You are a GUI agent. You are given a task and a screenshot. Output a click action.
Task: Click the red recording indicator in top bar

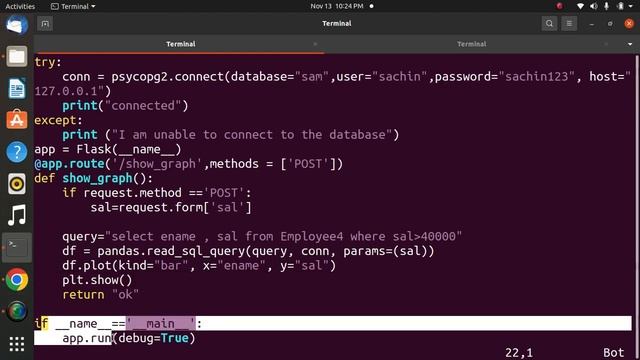pyautogui.click(x=560, y=6)
